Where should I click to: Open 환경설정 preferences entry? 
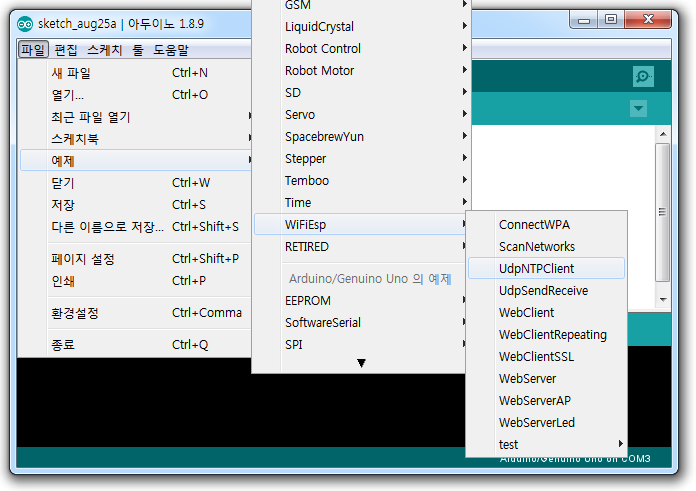(x=136, y=313)
